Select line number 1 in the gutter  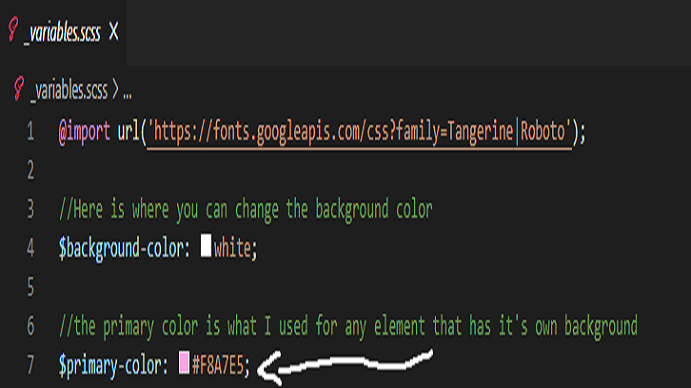tap(30, 131)
